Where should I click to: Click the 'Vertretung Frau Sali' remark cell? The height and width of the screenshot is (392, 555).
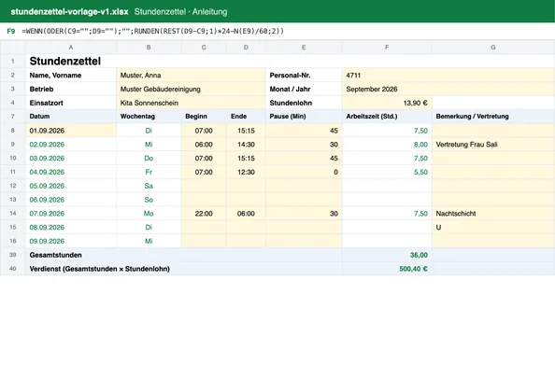coord(493,145)
